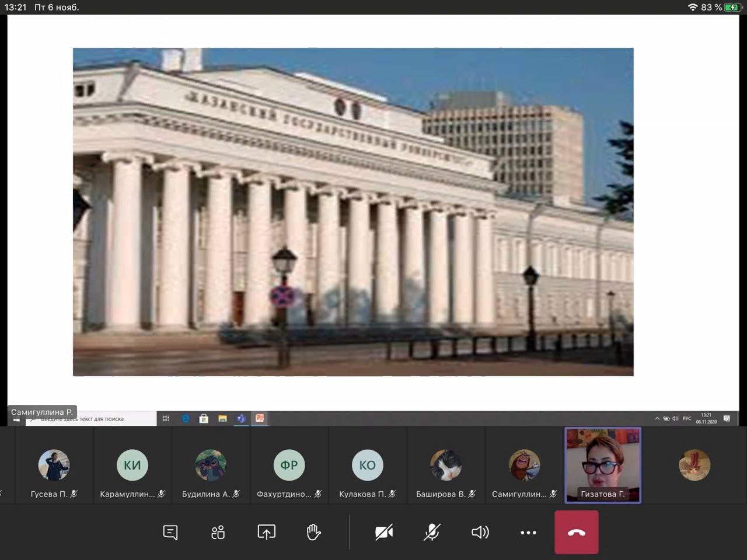Image resolution: width=747 pixels, height=560 pixels.
Task: Expand hidden tray icons chevron
Action: coord(657,419)
